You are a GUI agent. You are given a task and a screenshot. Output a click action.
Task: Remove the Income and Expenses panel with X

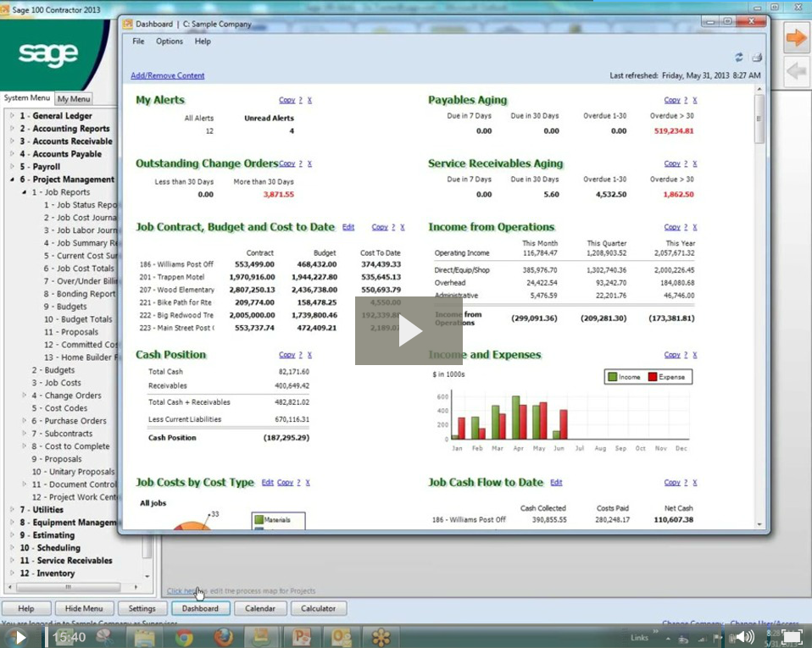[695, 355]
